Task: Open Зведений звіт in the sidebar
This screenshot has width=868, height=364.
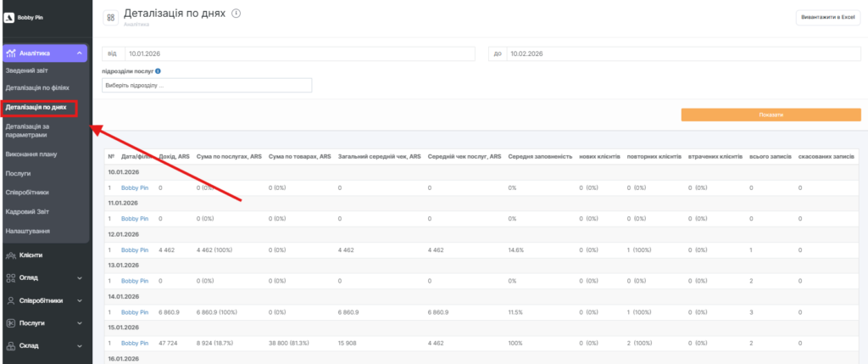Action: pyautogui.click(x=27, y=70)
